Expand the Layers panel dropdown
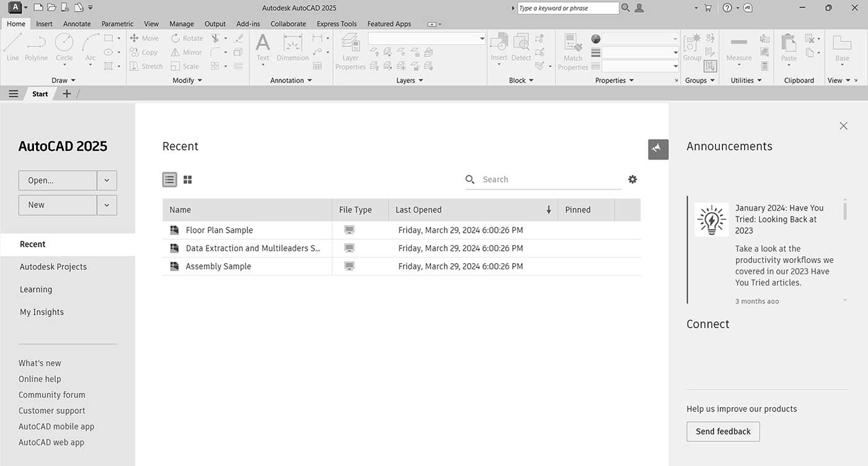Viewport: 868px width, 466px height. click(x=410, y=80)
